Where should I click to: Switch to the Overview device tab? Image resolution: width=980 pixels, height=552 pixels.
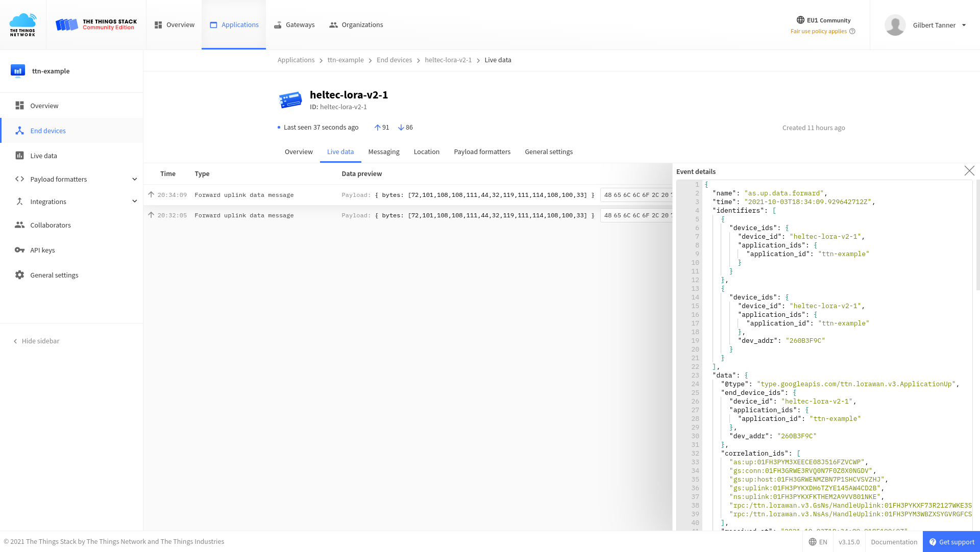[299, 152]
